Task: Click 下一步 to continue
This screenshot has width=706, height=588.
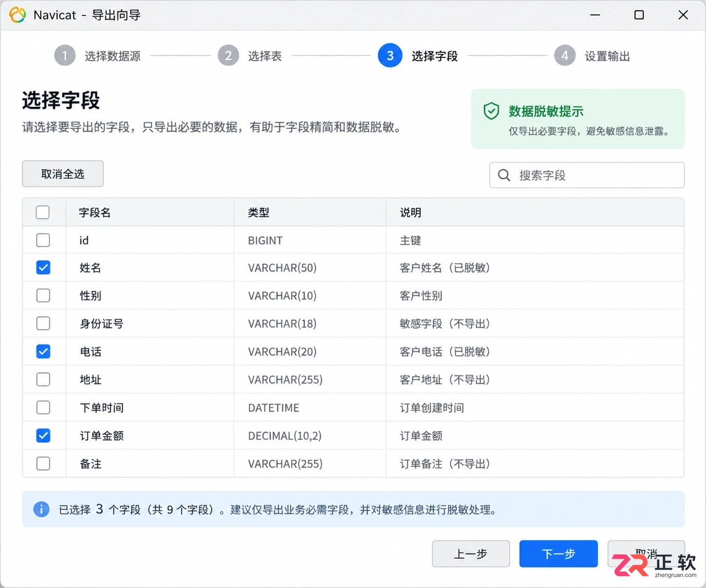Action: pyautogui.click(x=559, y=554)
